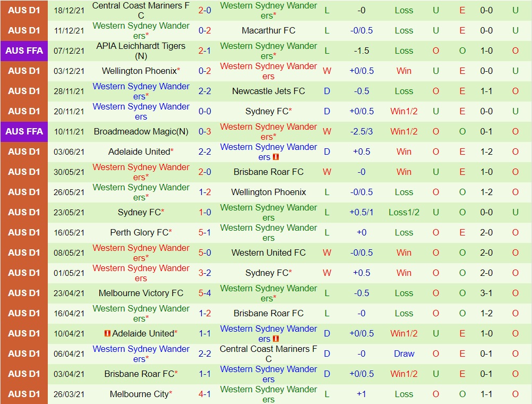Open Melbourne Victory FC team link
Screen dimensions: 532x404
coord(141,293)
